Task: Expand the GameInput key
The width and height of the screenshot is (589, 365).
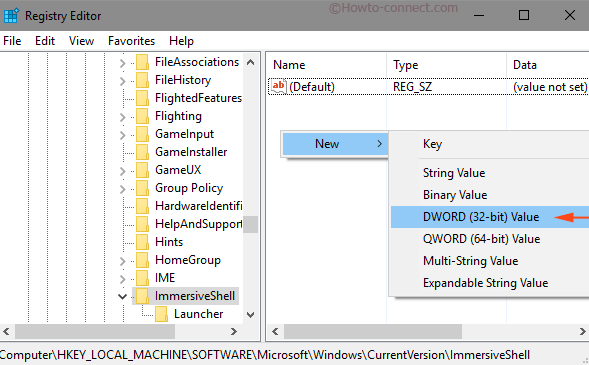Action: (122, 135)
